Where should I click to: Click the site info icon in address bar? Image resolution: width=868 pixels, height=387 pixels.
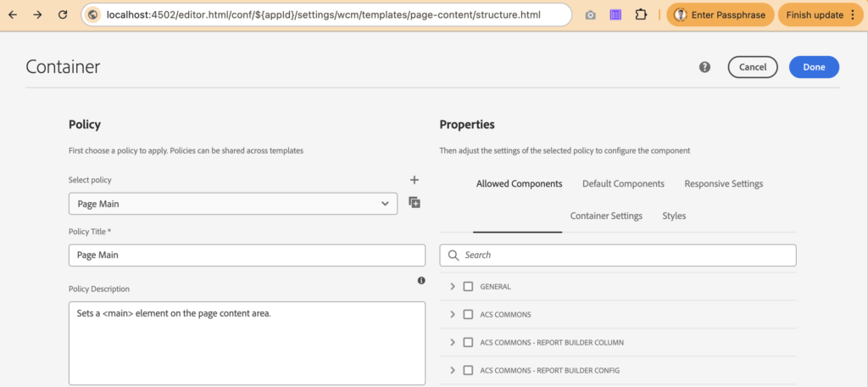[x=93, y=15]
